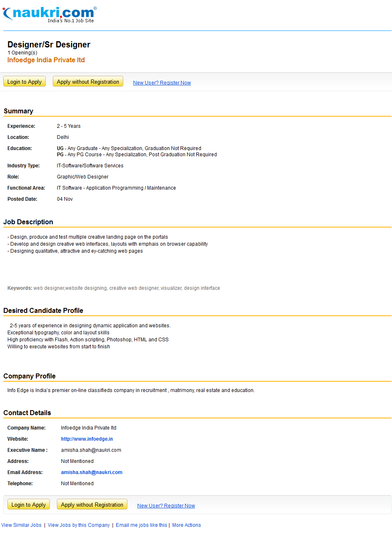This screenshot has height=533, width=392.
Task: Open the top New User? Register Now link
Action: (162, 83)
